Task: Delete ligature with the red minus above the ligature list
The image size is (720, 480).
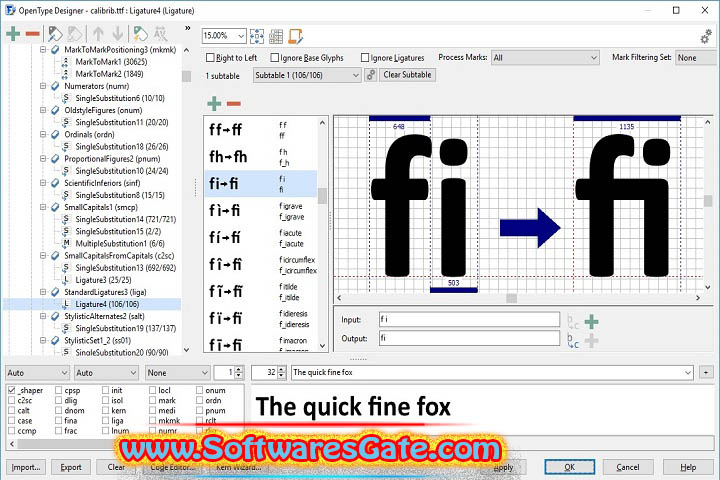Action: click(x=234, y=104)
